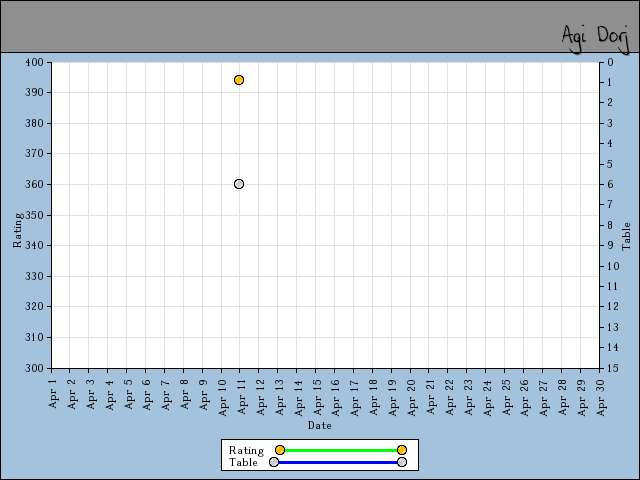
Task: Click the 300 rating axis label
Action: coord(34,368)
